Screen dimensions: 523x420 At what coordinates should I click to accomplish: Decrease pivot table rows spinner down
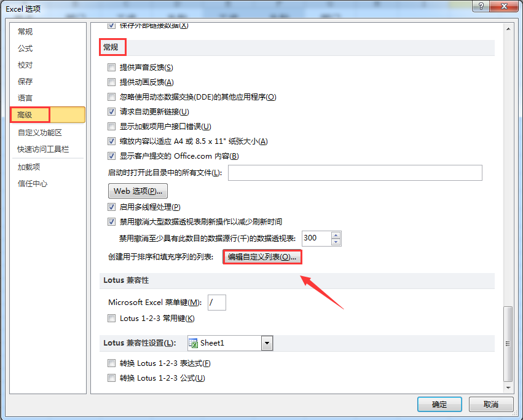tap(336, 242)
